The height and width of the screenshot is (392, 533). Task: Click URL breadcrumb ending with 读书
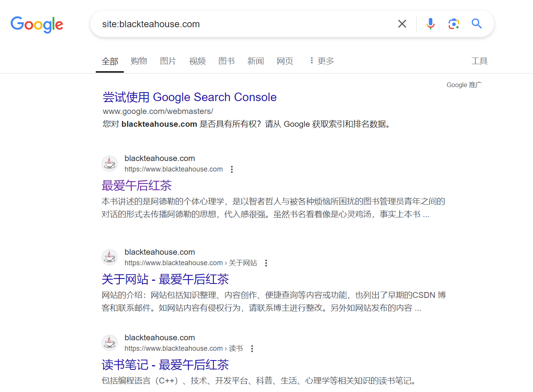(x=184, y=348)
